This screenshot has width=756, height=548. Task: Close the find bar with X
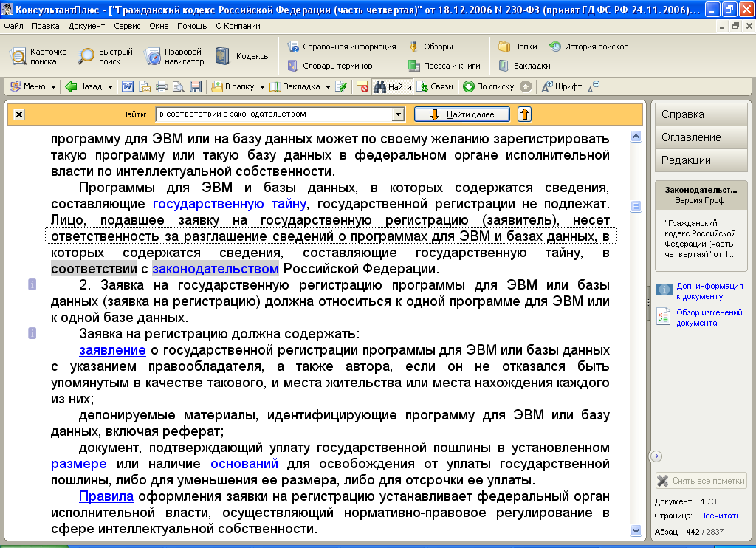tap(18, 114)
